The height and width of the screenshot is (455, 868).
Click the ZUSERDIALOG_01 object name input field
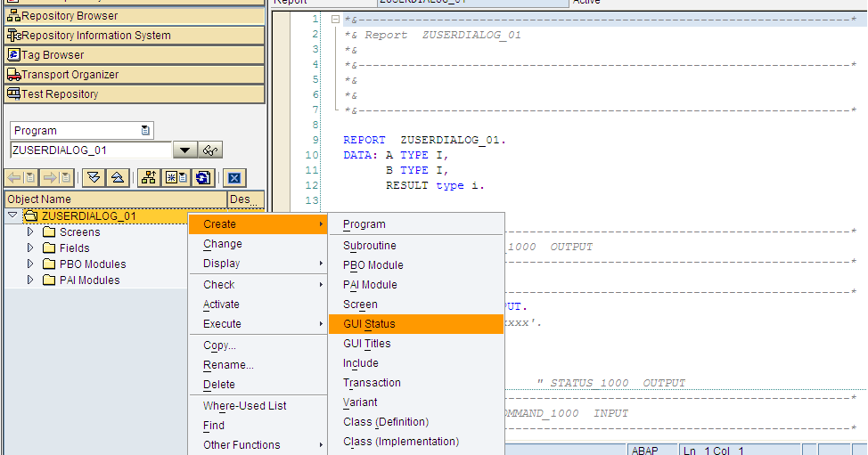(x=91, y=150)
